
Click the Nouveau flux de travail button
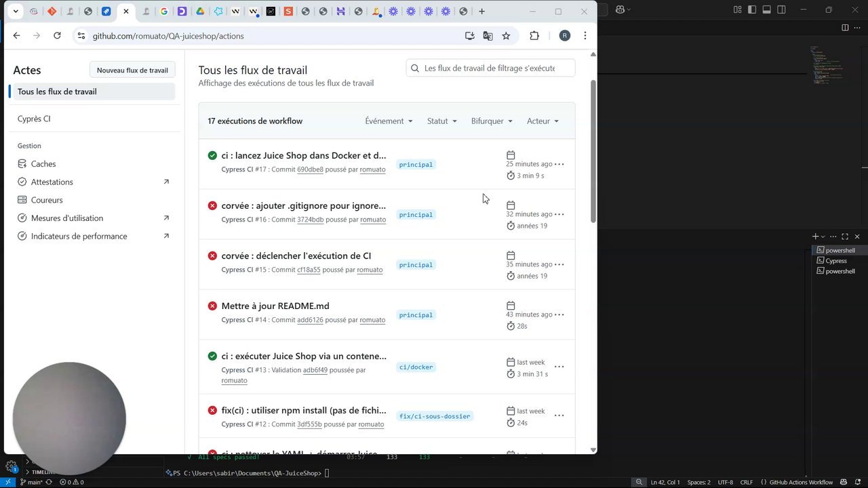(132, 70)
